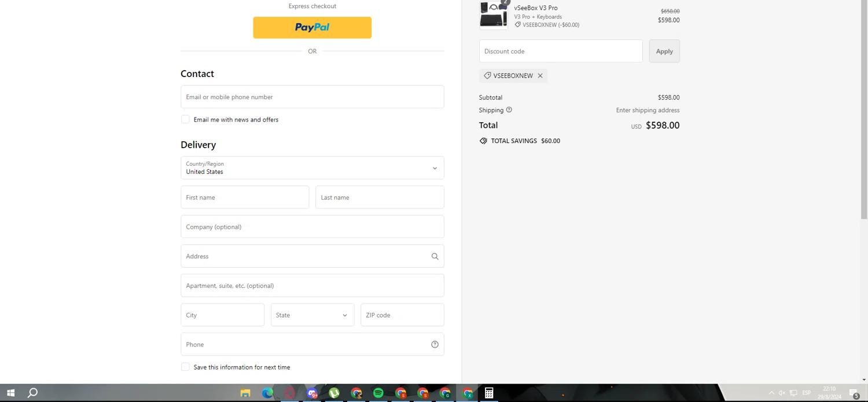Click the taskbar clock and date
This screenshot has height=402, width=868.
(x=829, y=393)
